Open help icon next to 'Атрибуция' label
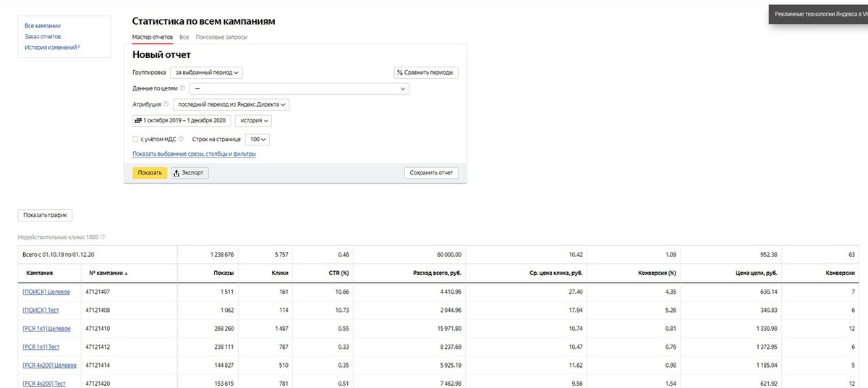This screenshot has width=868, height=388. coord(166,104)
